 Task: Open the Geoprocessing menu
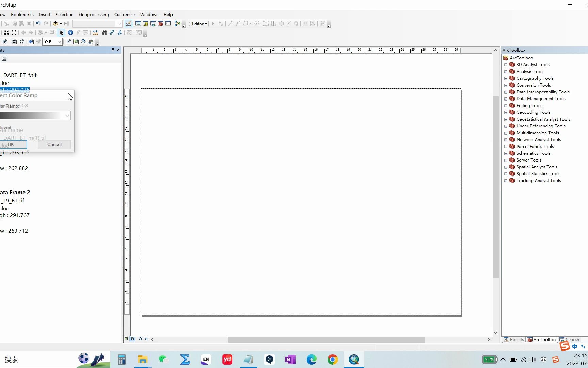(x=94, y=14)
